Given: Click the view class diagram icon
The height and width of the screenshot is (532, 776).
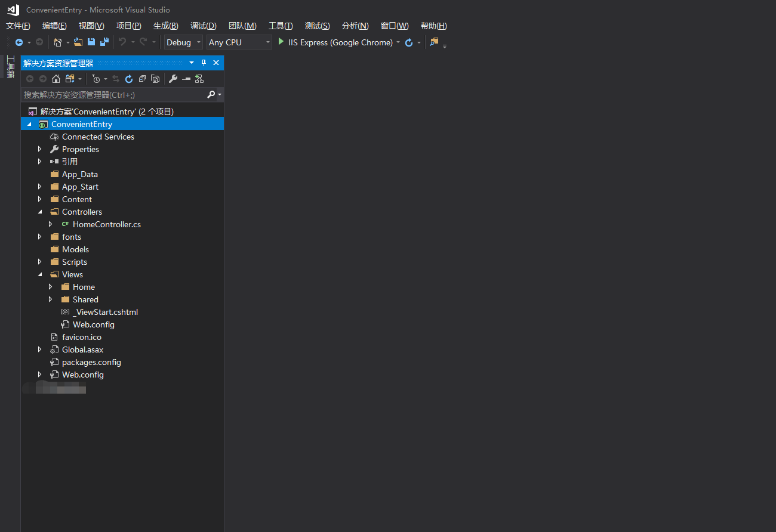Looking at the screenshot, I should (199, 79).
